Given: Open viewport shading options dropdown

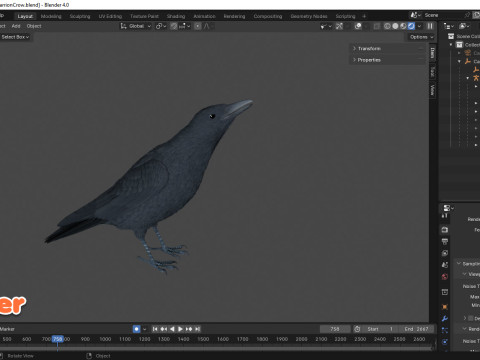Looking at the screenshot, I should click(419, 26).
